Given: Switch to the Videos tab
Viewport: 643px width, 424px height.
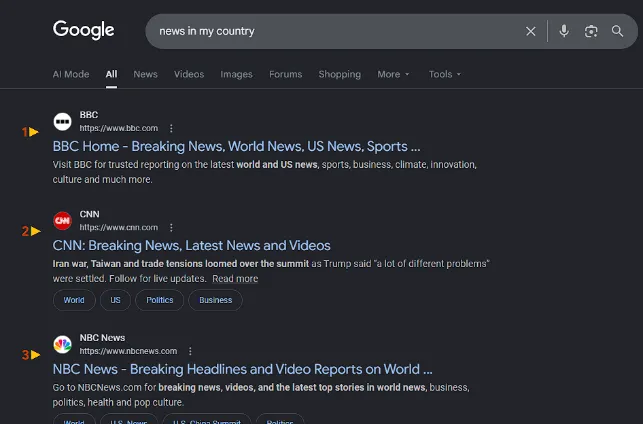Looking at the screenshot, I should click(x=189, y=74).
